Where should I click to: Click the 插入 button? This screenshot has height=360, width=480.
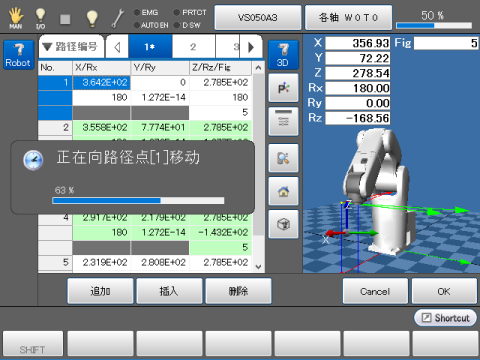coord(169,291)
